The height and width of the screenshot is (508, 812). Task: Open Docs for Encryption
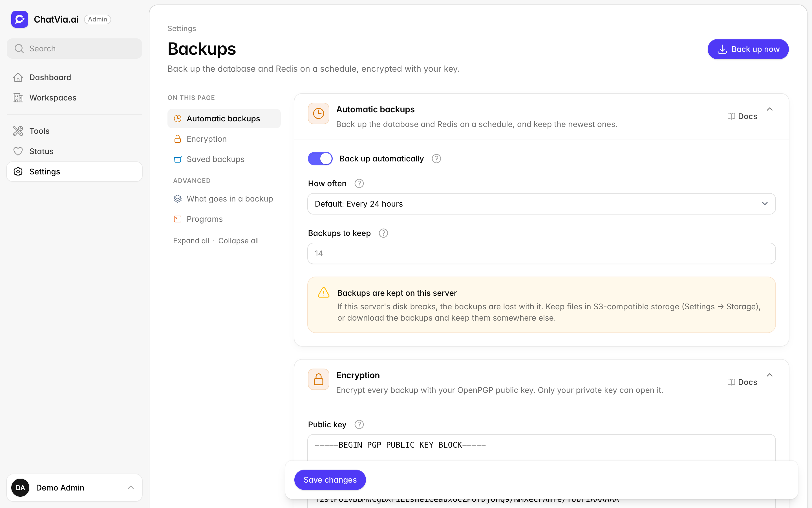[x=742, y=382]
